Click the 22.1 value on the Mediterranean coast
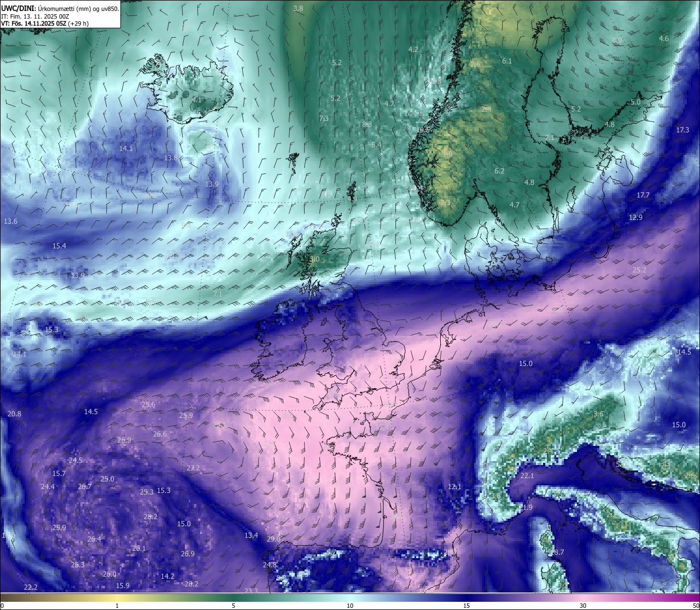 coord(527,476)
